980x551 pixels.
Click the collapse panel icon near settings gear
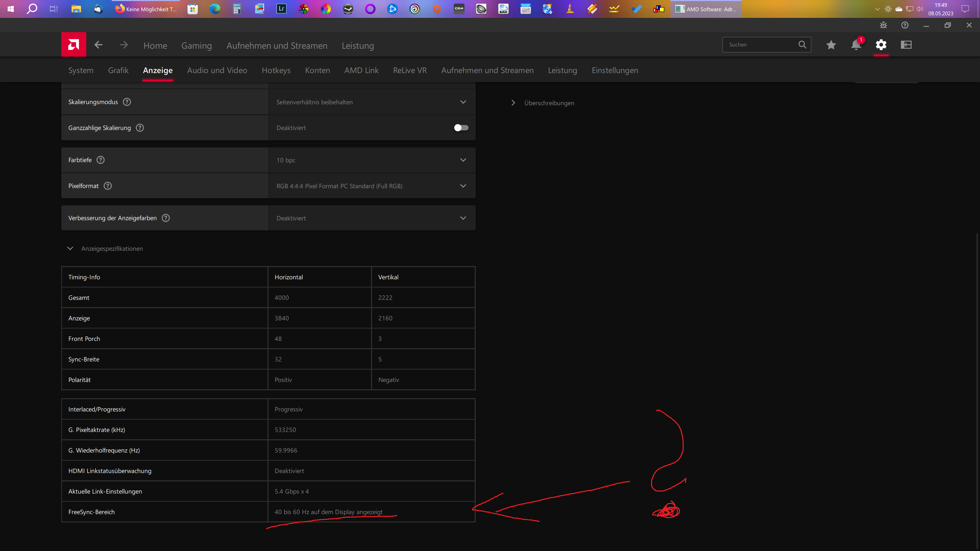[x=906, y=44]
